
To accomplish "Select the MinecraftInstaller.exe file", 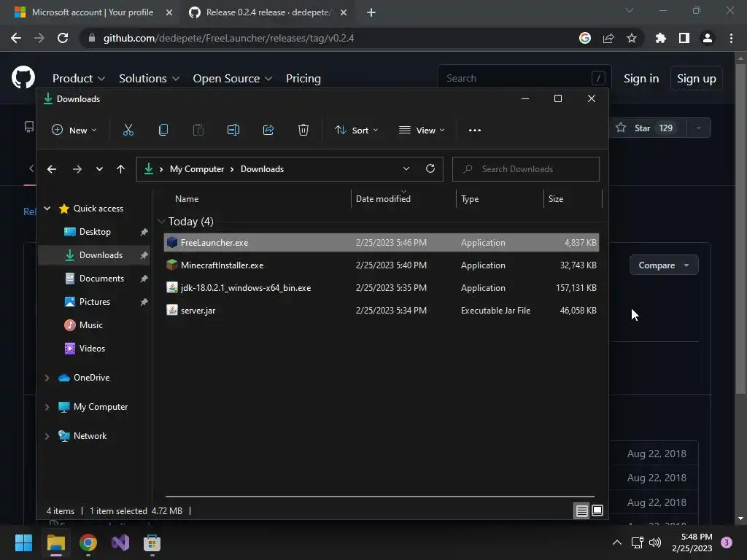I will pos(381,265).
